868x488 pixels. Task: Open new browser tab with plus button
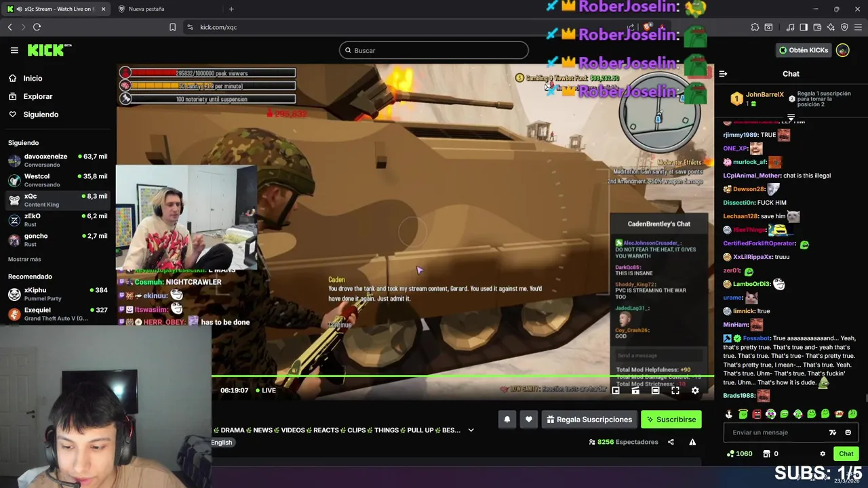231,9
